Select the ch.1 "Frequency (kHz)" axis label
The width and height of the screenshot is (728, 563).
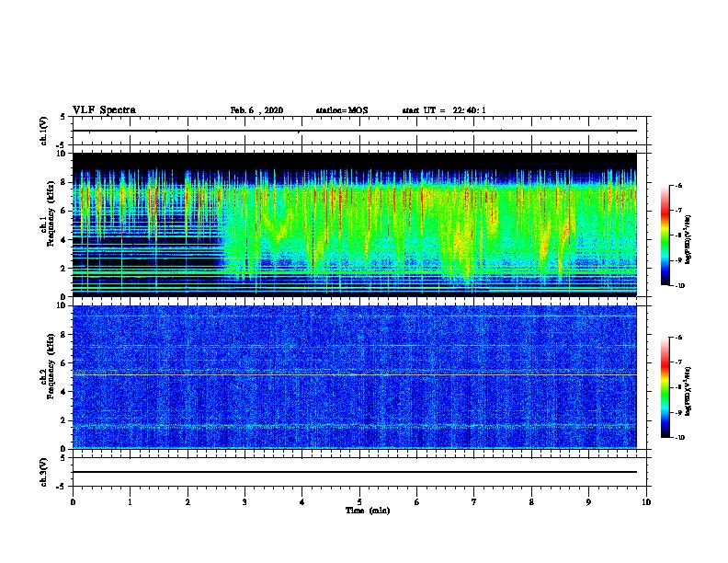point(51,214)
